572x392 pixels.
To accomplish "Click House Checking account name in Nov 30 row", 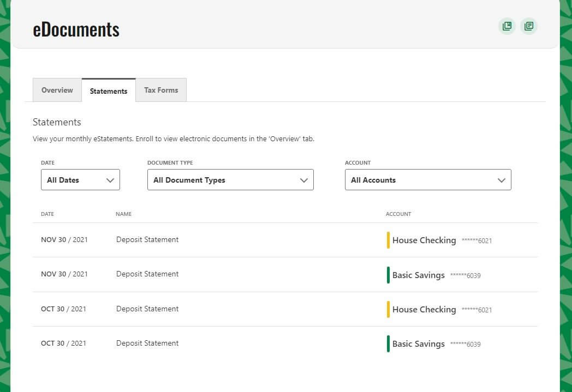I will [424, 240].
